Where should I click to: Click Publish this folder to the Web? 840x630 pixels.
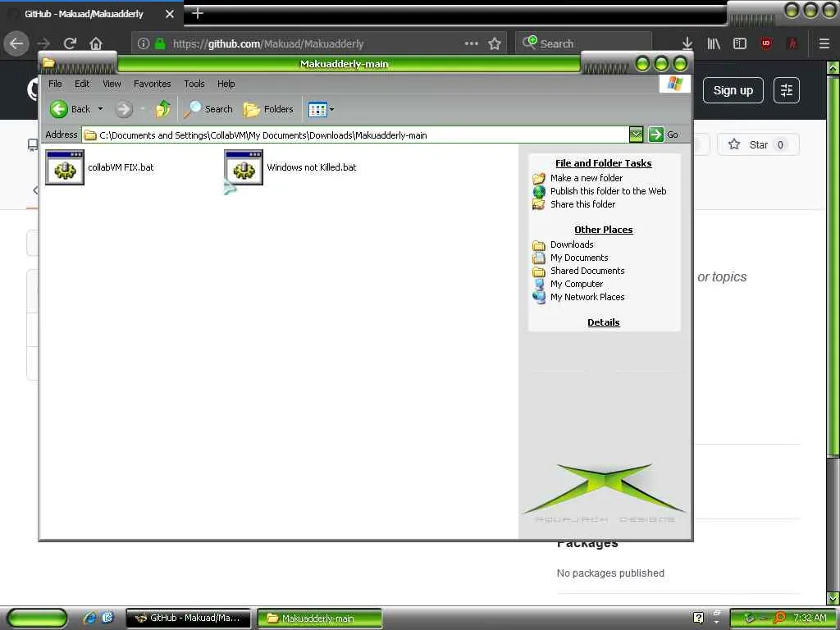coord(608,190)
